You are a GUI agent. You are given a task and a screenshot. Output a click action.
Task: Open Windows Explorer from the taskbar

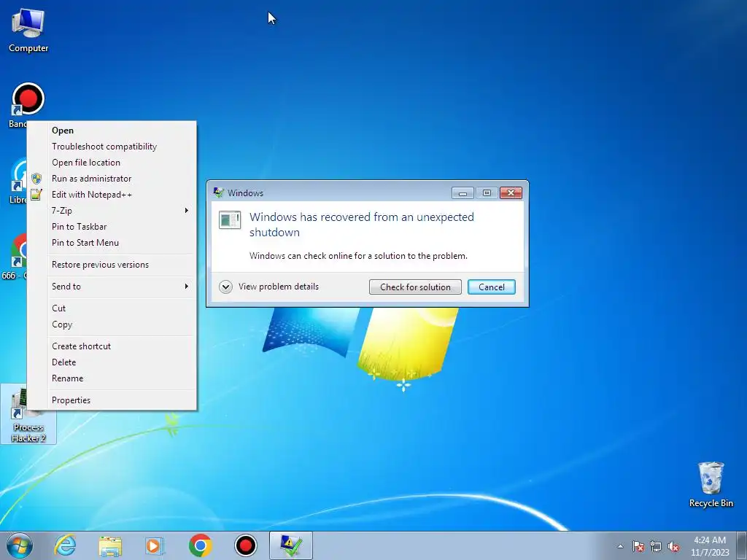pos(110,545)
